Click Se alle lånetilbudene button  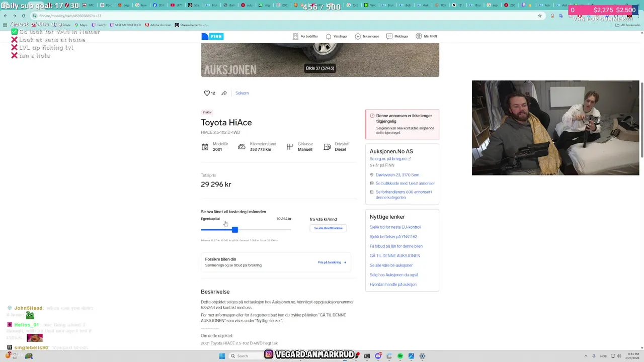328,228
